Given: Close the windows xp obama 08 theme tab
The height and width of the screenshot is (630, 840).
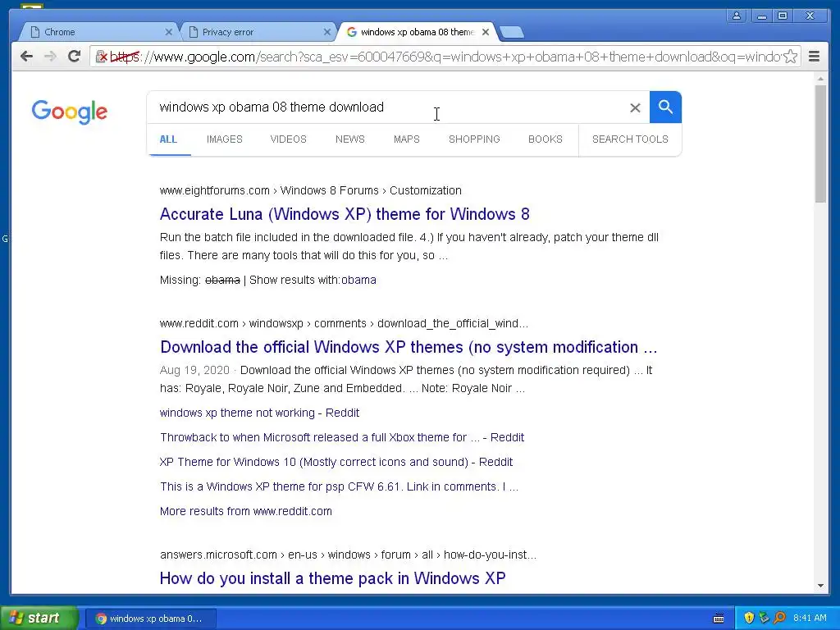Looking at the screenshot, I should point(486,32).
